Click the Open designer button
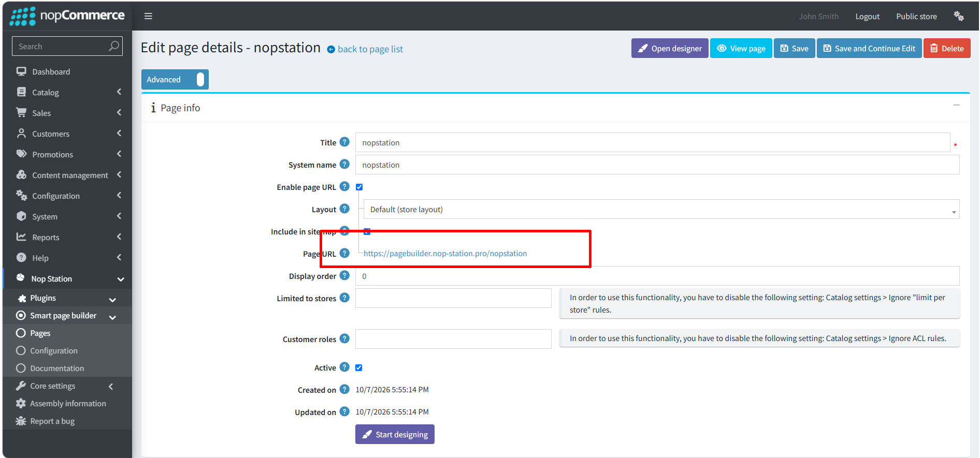The width and height of the screenshot is (980, 458). (670, 48)
